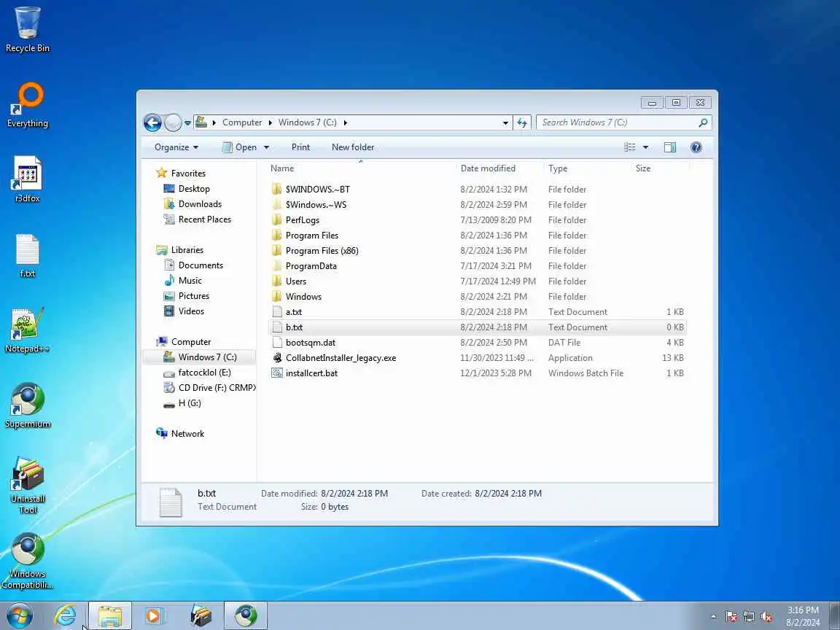The image size is (840, 630).
Task: Select Libraries in the navigation pane
Action: tap(180, 250)
